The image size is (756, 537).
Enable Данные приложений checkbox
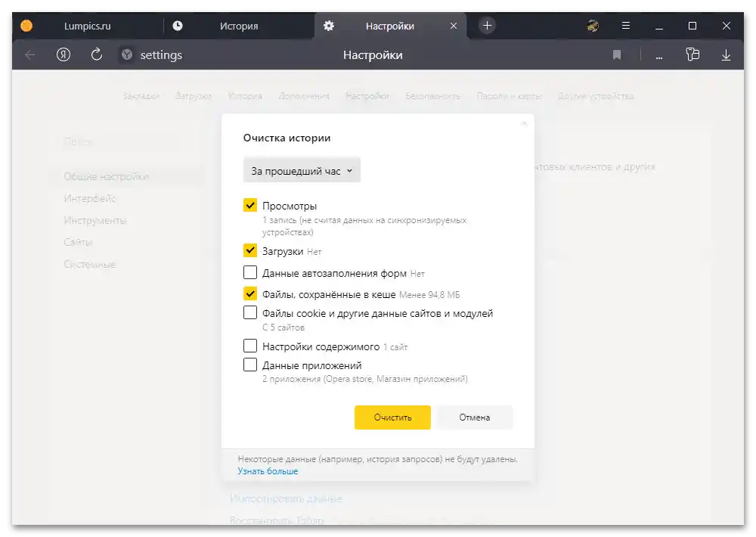point(249,365)
